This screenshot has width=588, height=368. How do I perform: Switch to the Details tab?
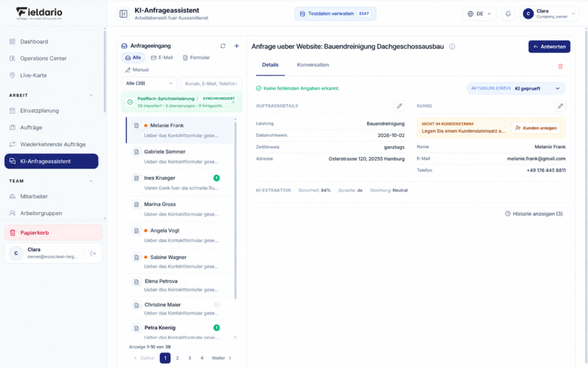click(x=270, y=65)
